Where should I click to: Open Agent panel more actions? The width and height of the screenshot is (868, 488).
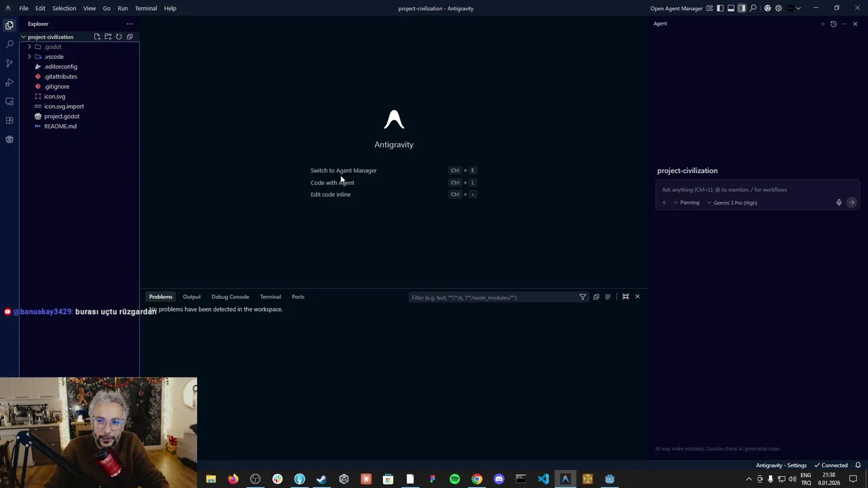click(844, 24)
